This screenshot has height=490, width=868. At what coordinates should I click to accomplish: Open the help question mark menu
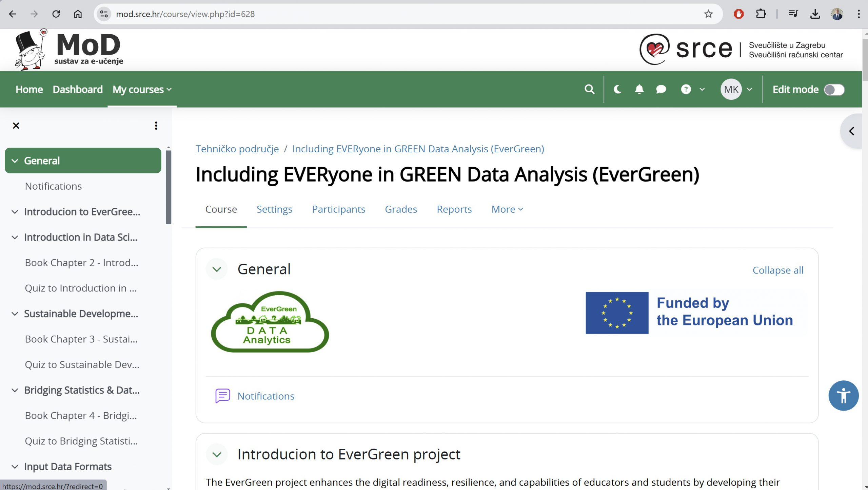[x=692, y=89]
